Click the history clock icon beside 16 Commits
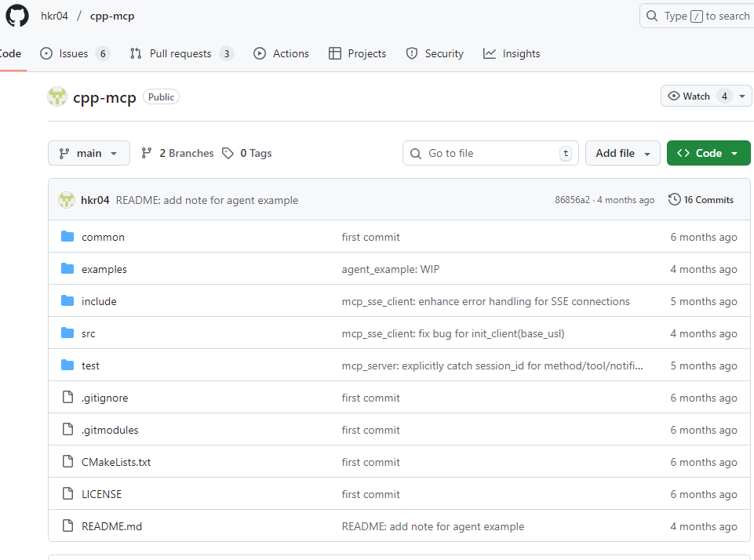This screenshot has height=560, width=754. point(675,199)
